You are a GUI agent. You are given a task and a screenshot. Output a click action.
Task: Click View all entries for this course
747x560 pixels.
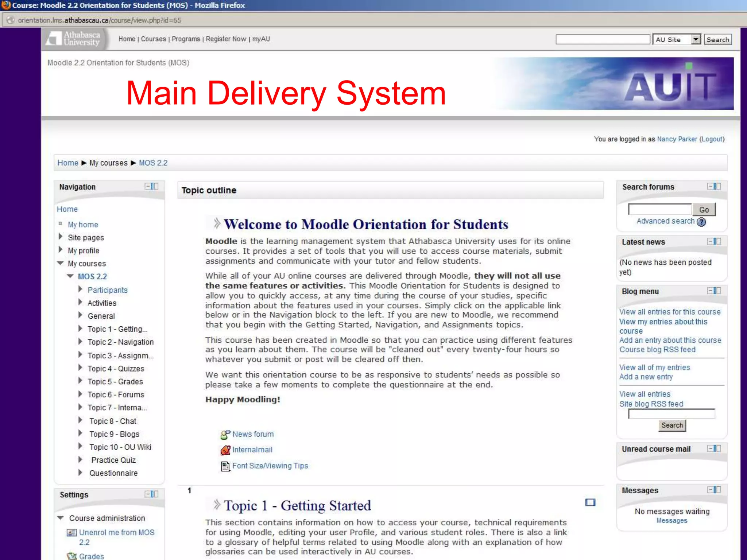670,312
